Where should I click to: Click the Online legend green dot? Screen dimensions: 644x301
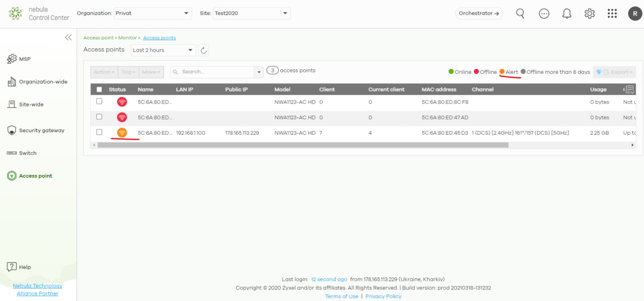point(451,72)
